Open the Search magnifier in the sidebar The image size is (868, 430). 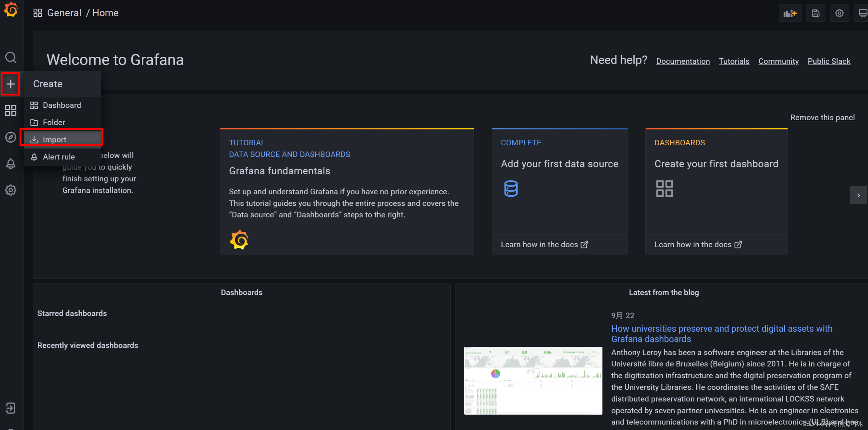[x=11, y=57]
